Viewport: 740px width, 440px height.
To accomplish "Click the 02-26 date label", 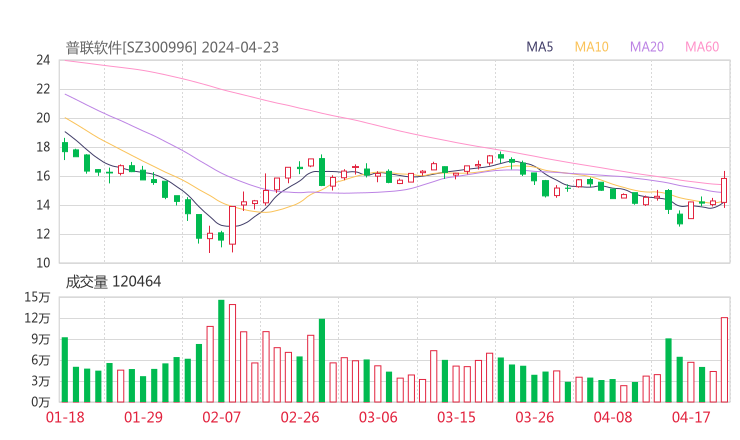I will click(x=300, y=417).
